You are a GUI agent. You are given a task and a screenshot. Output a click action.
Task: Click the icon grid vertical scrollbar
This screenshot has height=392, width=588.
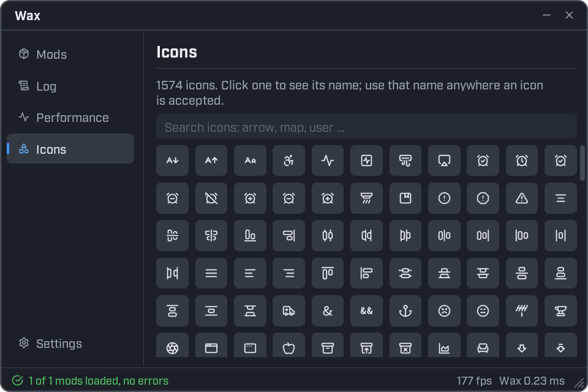pyautogui.click(x=582, y=163)
